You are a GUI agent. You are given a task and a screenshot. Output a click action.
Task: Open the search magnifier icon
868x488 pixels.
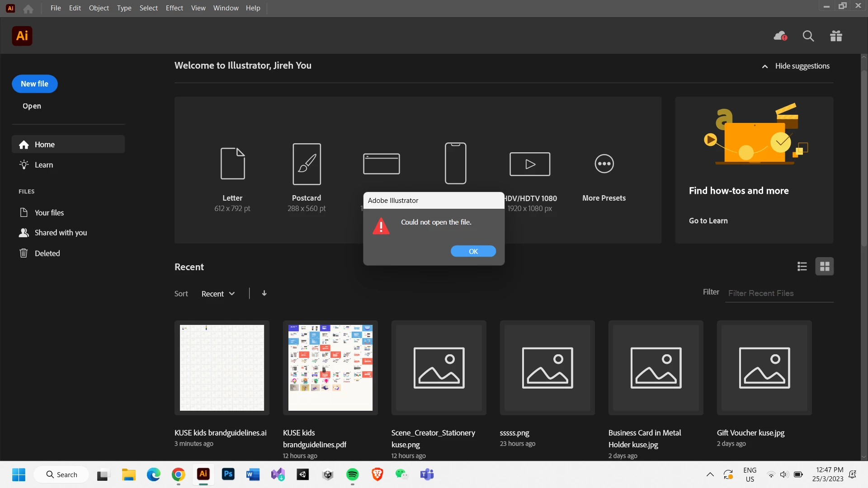coord(808,36)
